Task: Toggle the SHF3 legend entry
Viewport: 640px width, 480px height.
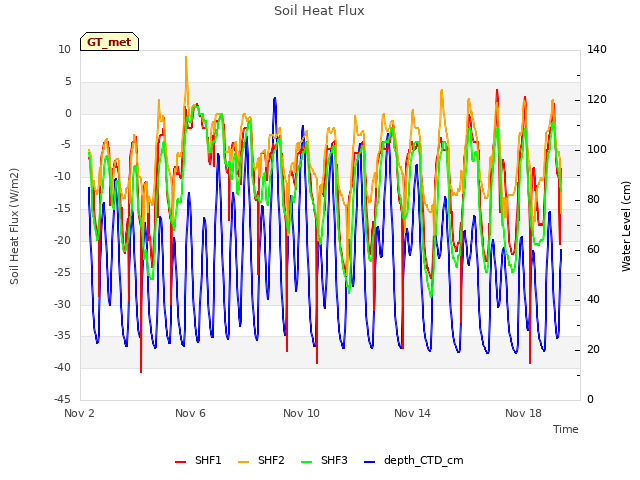Action: pos(324,460)
